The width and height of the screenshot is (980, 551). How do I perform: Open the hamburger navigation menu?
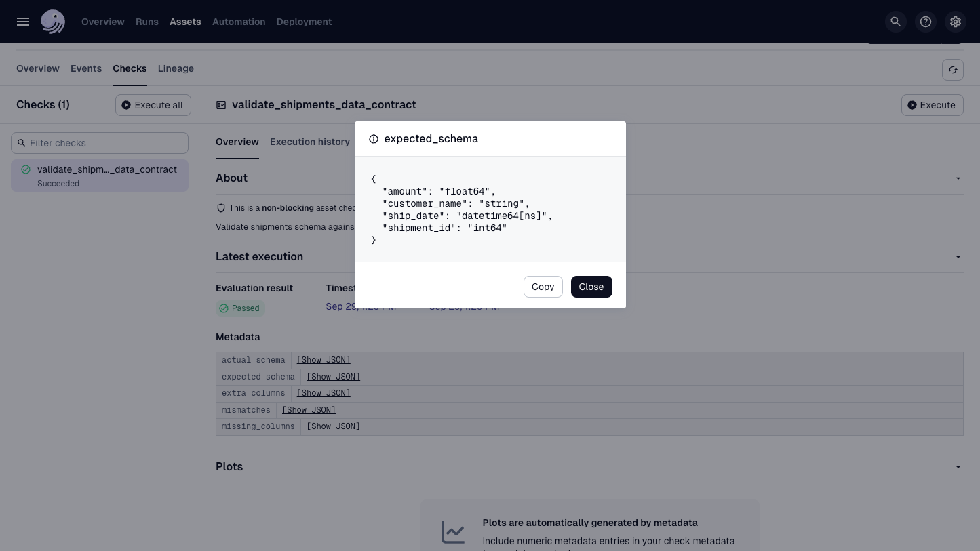[23, 21]
